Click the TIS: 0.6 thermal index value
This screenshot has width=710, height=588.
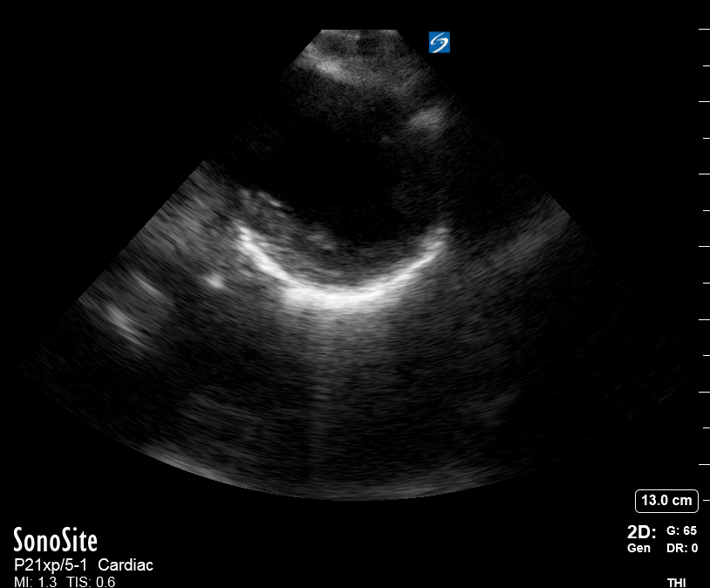[91, 582]
